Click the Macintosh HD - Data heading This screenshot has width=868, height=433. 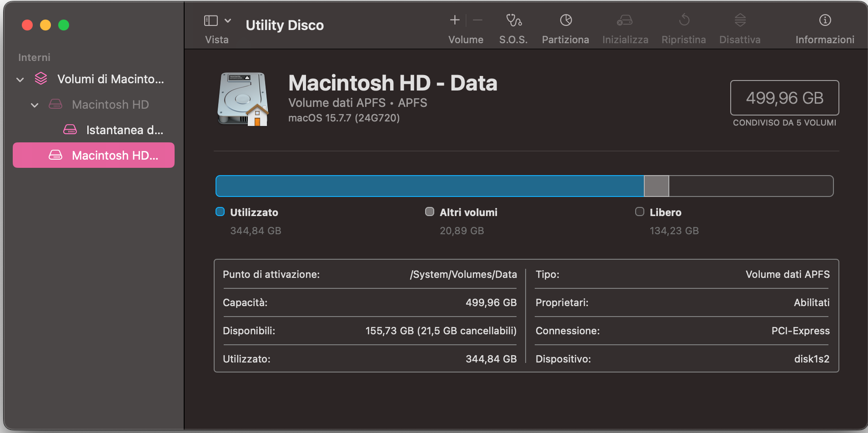pos(393,83)
